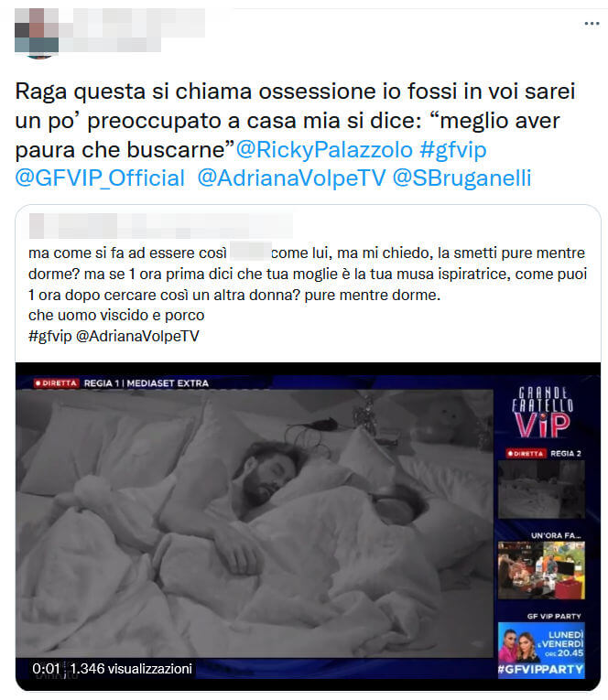Click the 1.346 visualizzazioni view count
Screen dimensions: 608x700
pyautogui.click(x=131, y=669)
